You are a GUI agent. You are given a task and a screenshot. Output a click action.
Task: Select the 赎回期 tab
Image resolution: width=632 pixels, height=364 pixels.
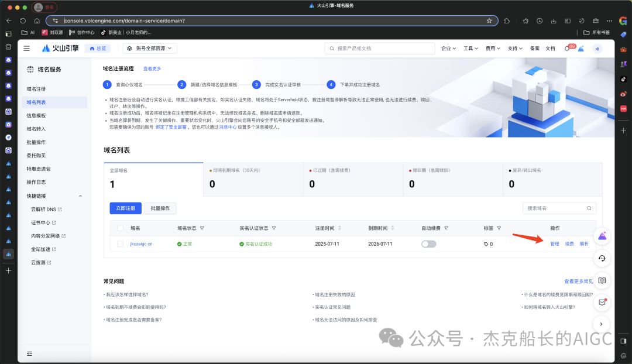coord(452,180)
